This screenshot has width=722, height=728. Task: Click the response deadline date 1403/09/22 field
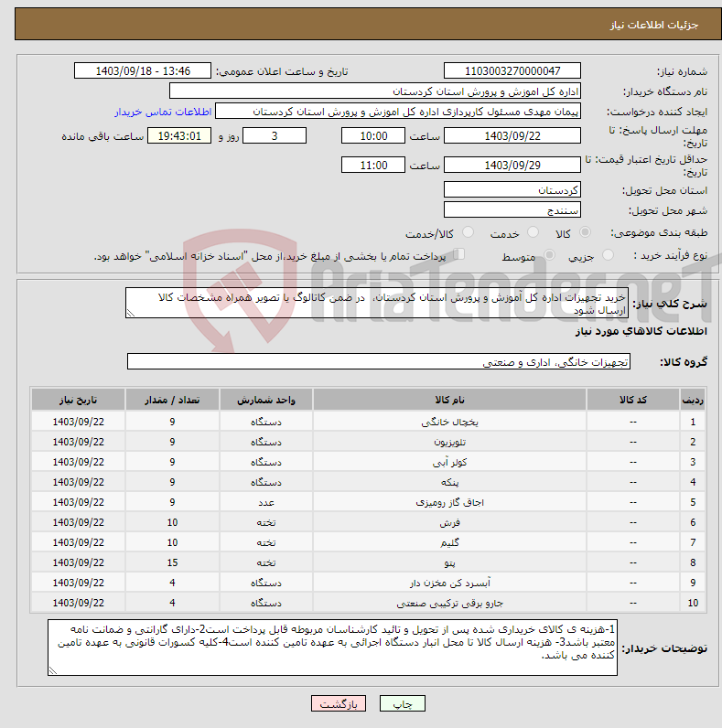(x=512, y=135)
